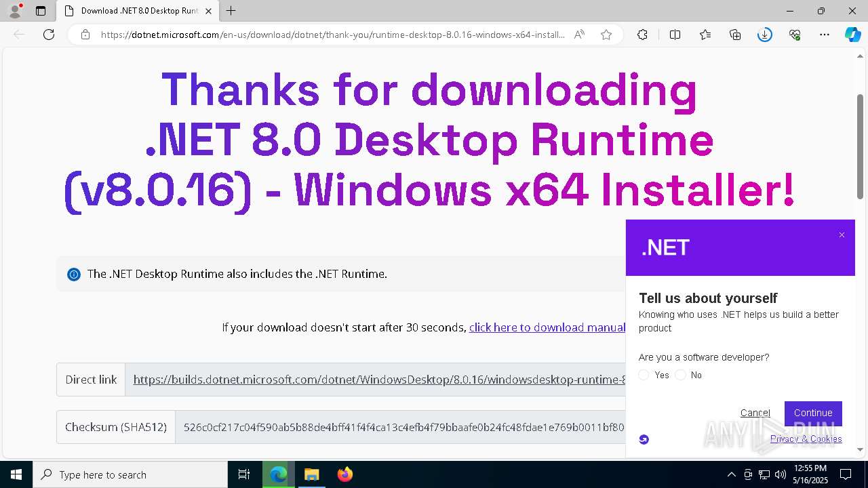Image resolution: width=868 pixels, height=488 pixels.
Task: Click the info icon beside .NET Runtime note
Action: pos(74,274)
